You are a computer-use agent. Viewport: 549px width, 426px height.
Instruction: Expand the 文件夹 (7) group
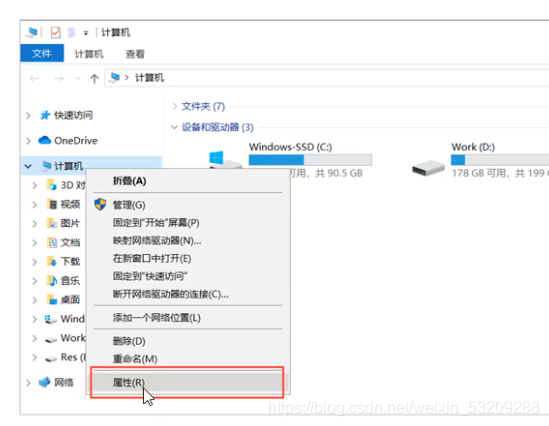coord(175,106)
